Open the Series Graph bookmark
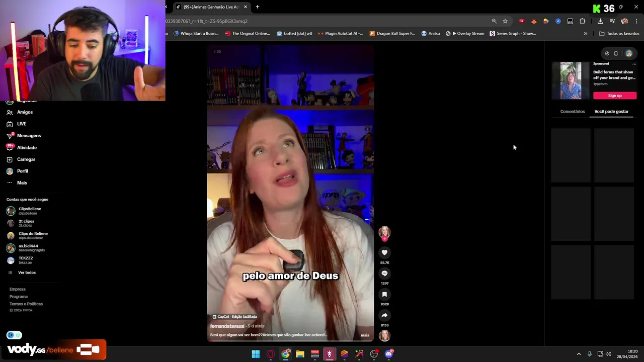Screen dimensions: 644x362 [513, 34]
